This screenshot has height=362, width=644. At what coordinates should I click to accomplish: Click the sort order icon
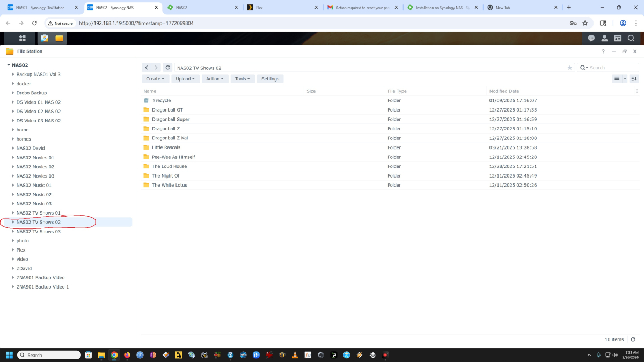[634, 78]
